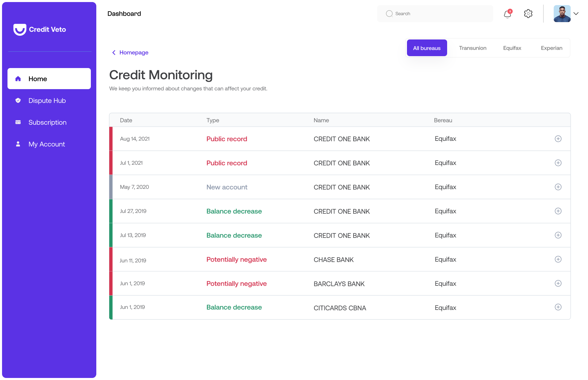Click the My Account person icon

tap(18, 144)
